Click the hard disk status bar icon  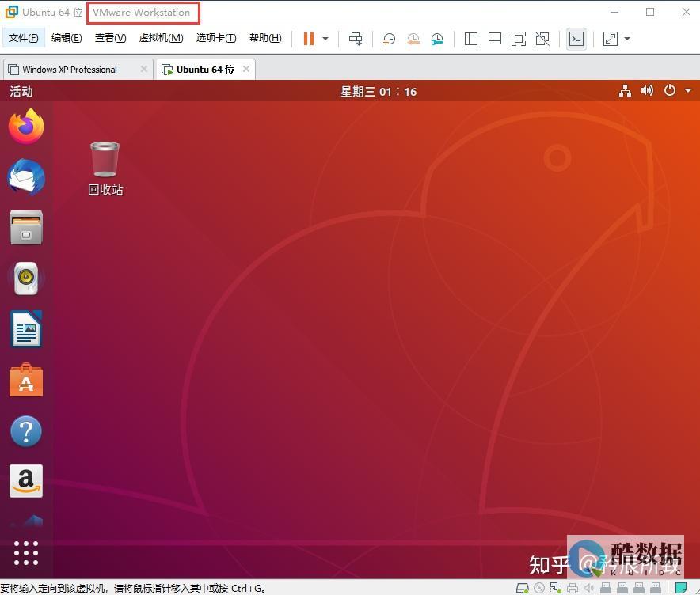pos(523,589)
